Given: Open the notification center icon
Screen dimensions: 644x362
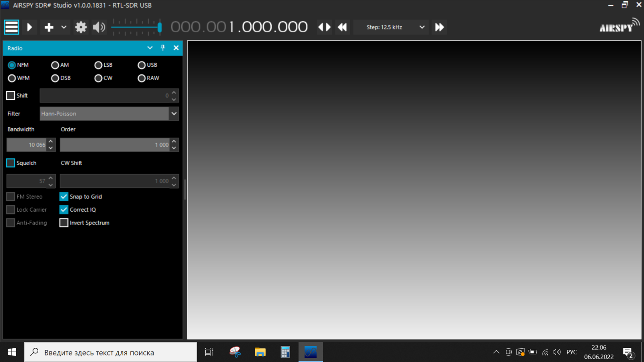Looking at the screenshot, I should click(628, 353).
